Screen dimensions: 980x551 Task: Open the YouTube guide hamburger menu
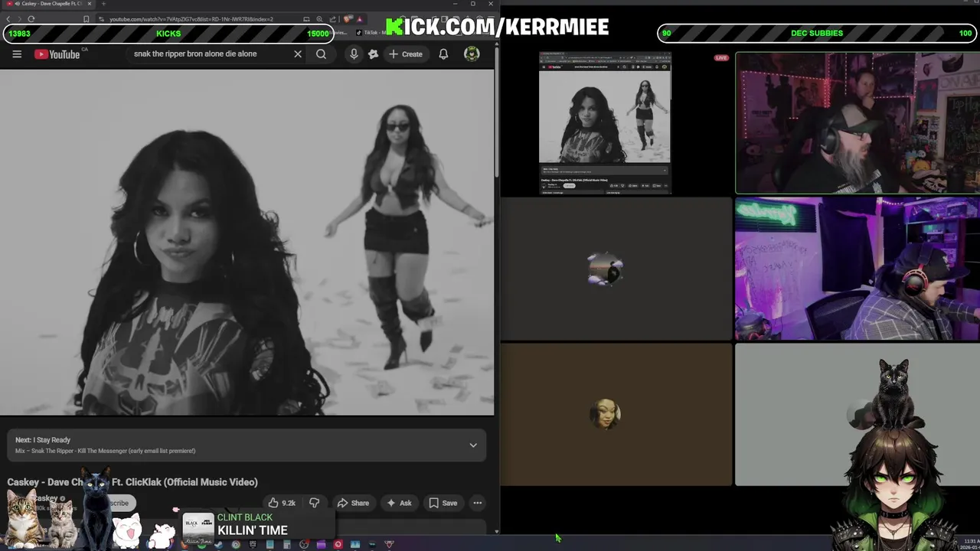pos(17,54)
